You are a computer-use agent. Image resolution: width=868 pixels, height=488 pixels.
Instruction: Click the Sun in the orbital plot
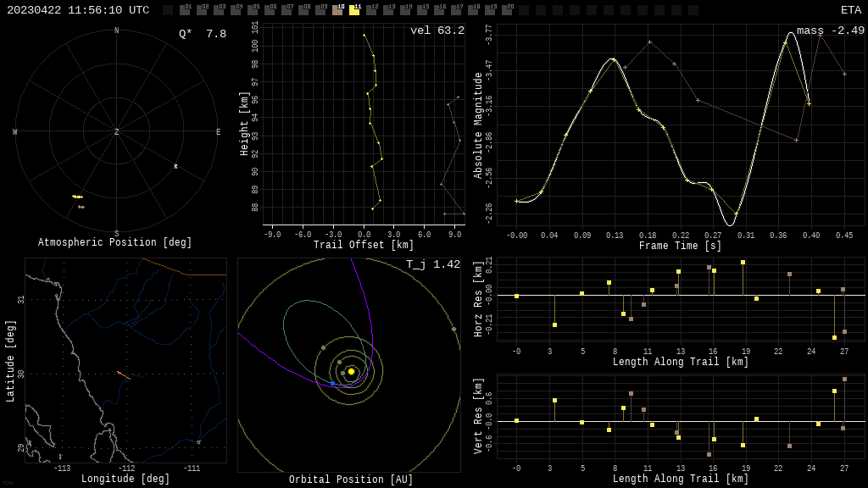pyautogui.click(x=351, y=371)
